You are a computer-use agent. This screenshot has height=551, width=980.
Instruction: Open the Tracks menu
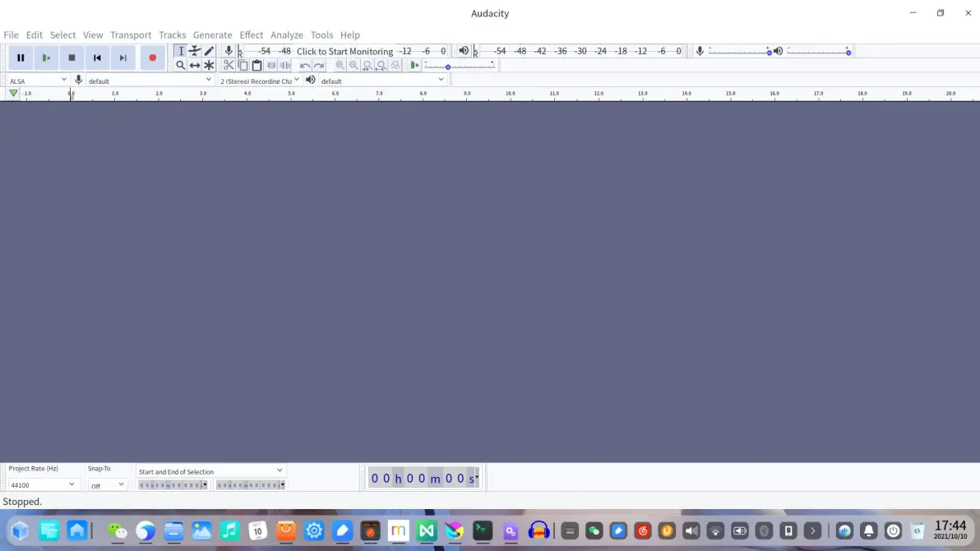[x=172, y=35]
